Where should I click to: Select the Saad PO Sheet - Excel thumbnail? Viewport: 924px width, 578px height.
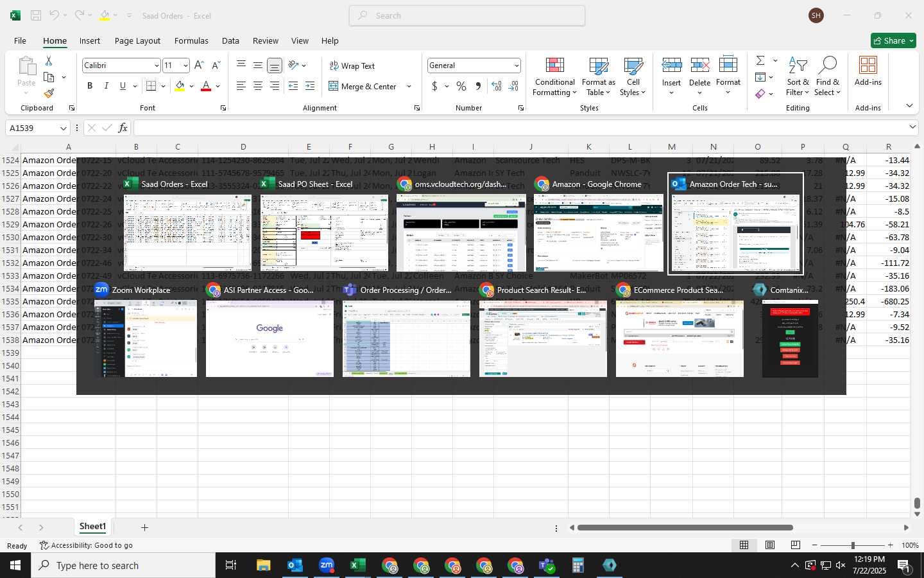[x=324, y=224]
